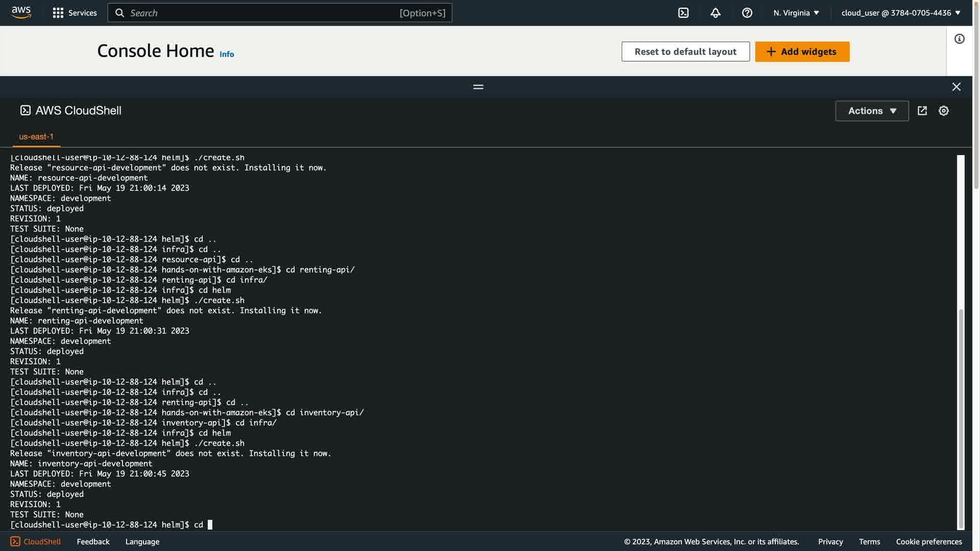Open the help question mark menu

747,13
